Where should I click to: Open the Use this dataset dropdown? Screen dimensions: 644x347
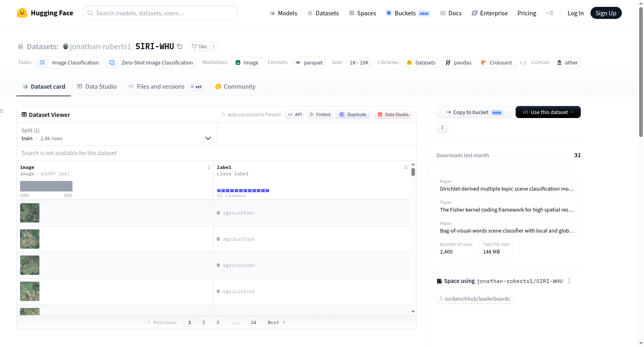click(x=548, y=112)
